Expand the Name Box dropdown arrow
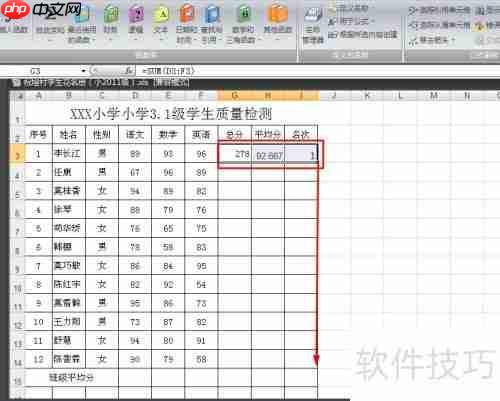The image size is (500, 401). tap(83, 71)
